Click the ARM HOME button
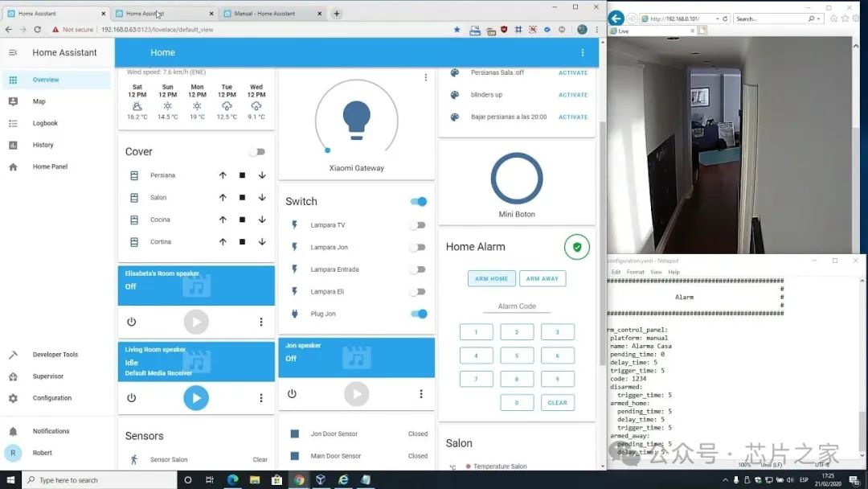 pyautogui.click(x=491, y=278)
